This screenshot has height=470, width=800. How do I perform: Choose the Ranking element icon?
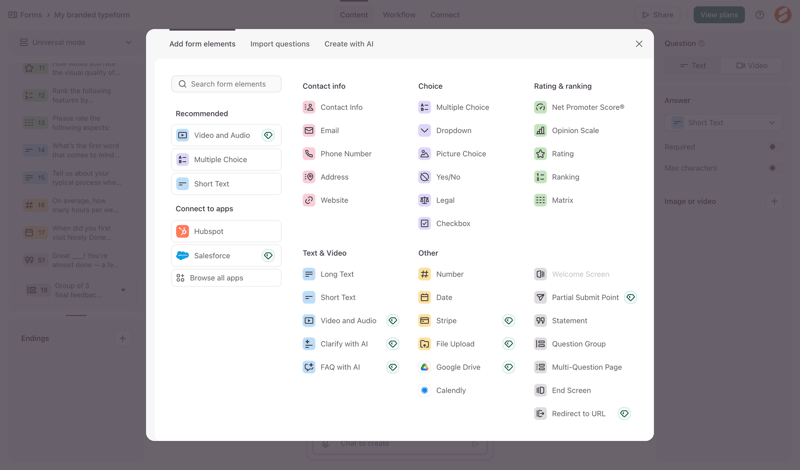540,177
